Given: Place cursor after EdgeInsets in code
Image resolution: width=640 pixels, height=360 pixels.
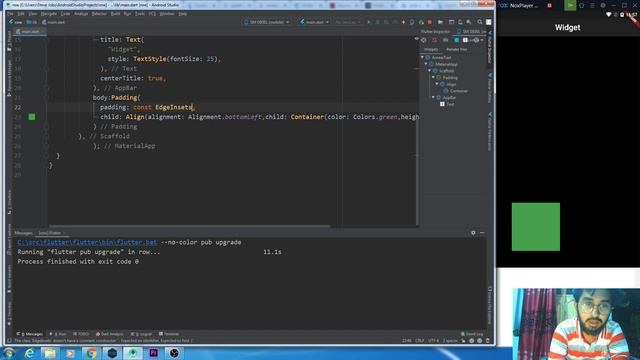Looking at the screenshot, I should (x=193, y=107).
